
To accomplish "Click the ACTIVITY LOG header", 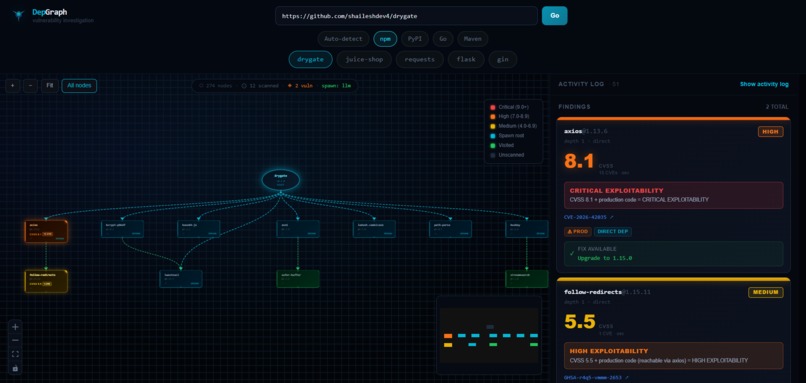I will pyautogui.click(x=581, y=84).
